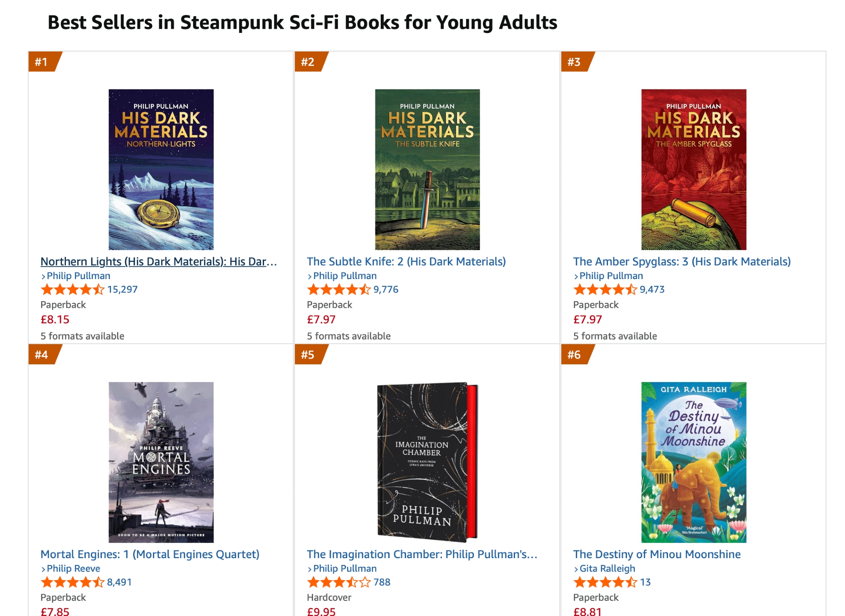The width and height of the screenshot is (845, 616).
Task: Open 9,473 ratings for Amber Spyglass
Action: coord(652,290)
